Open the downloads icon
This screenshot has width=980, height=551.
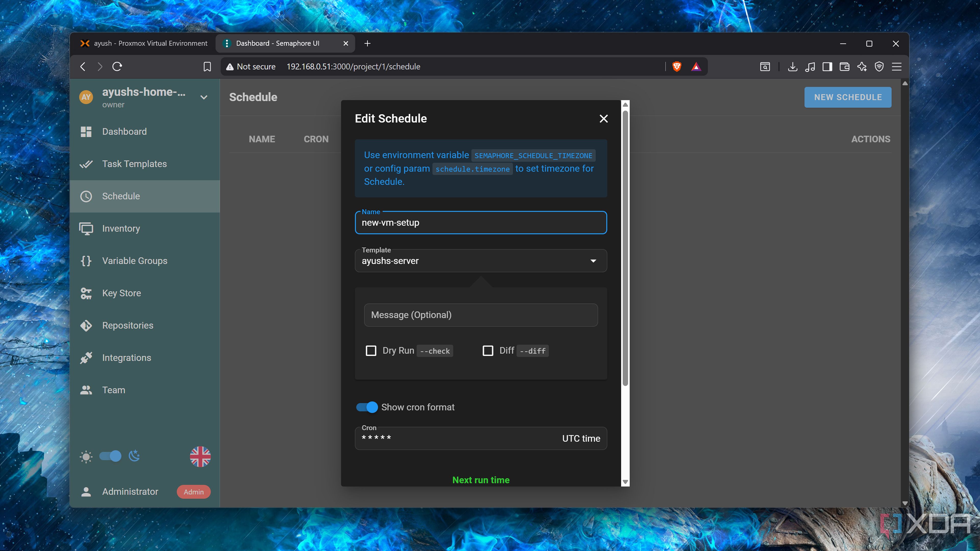pos(792,67)
